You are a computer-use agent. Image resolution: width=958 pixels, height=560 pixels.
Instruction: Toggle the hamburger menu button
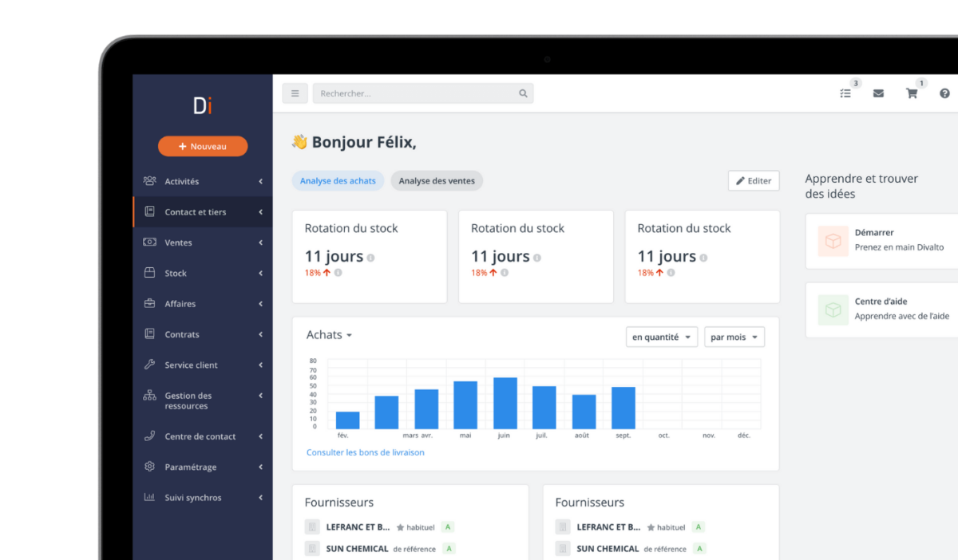click(295, 93)
